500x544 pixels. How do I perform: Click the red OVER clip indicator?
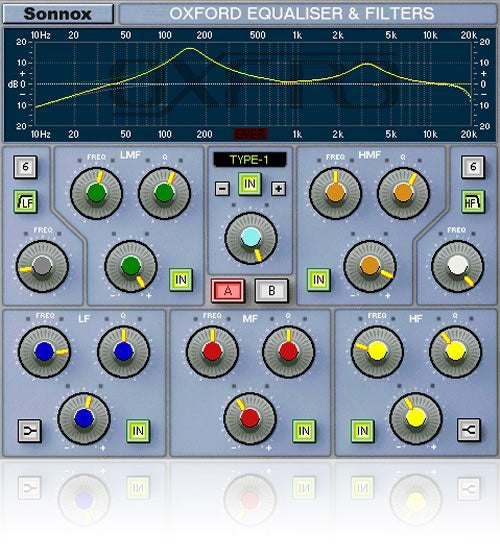pyautogui.click(x=251, y=134)
